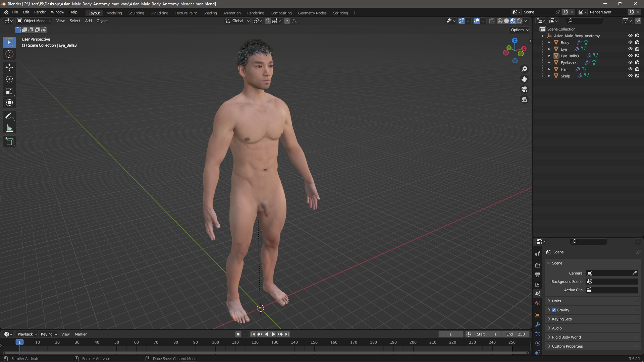The width and height of the screenshot is (644, 362).
Task: Hide the Skalp object in viewport
Action: 630,76
